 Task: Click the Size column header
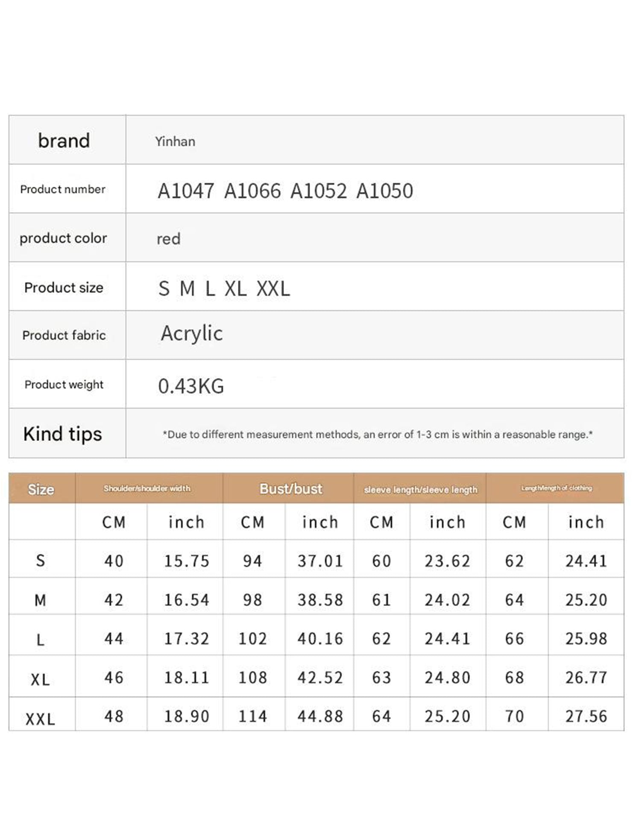[x=41, y=489]
